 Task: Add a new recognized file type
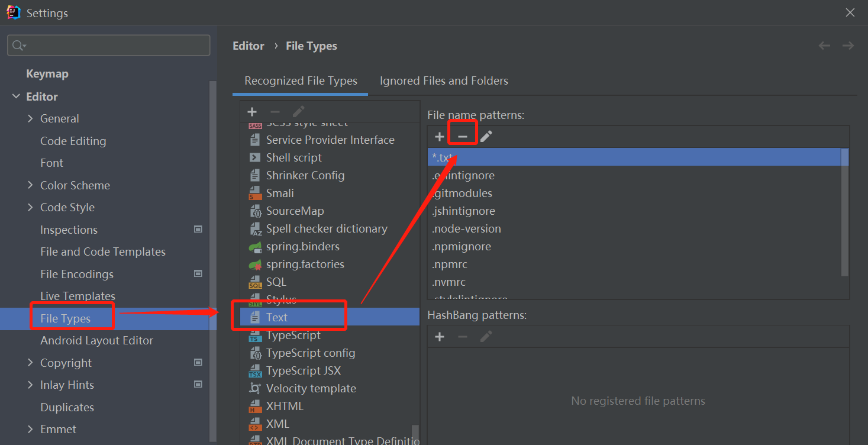tap(252, 112)
